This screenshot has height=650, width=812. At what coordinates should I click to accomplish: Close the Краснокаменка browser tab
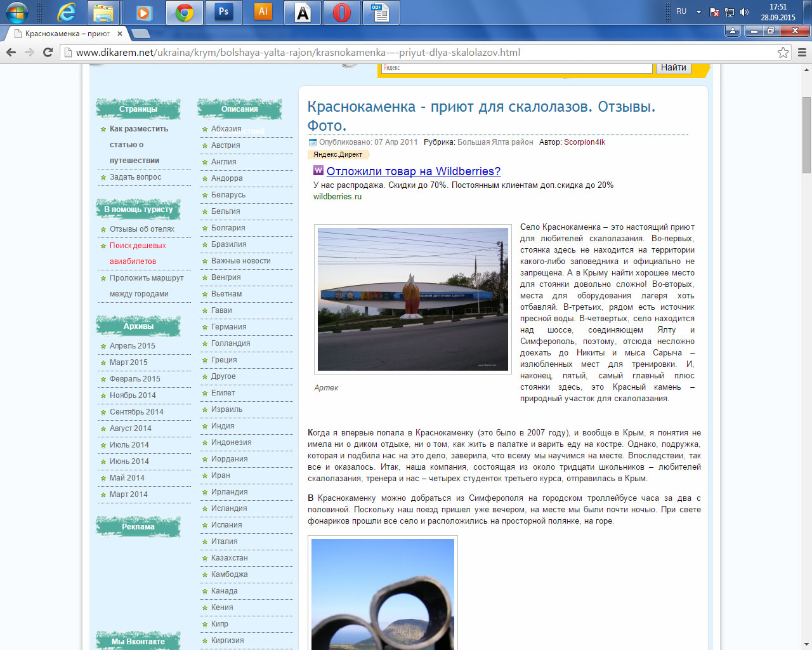[120, 34]
